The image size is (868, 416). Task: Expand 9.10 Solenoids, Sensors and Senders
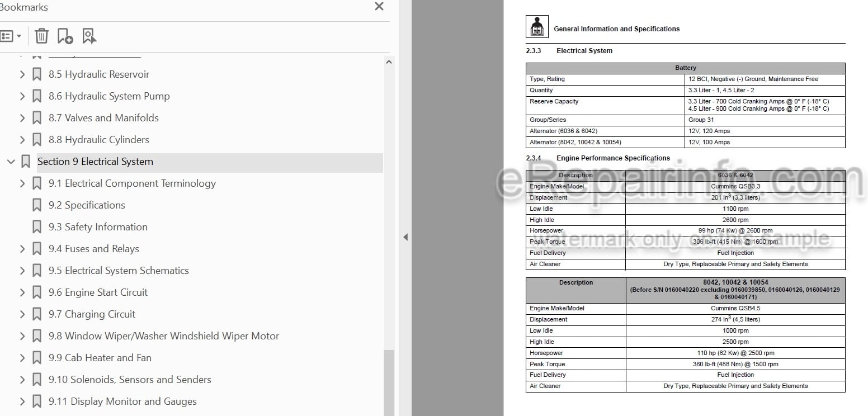click(22, 380)
